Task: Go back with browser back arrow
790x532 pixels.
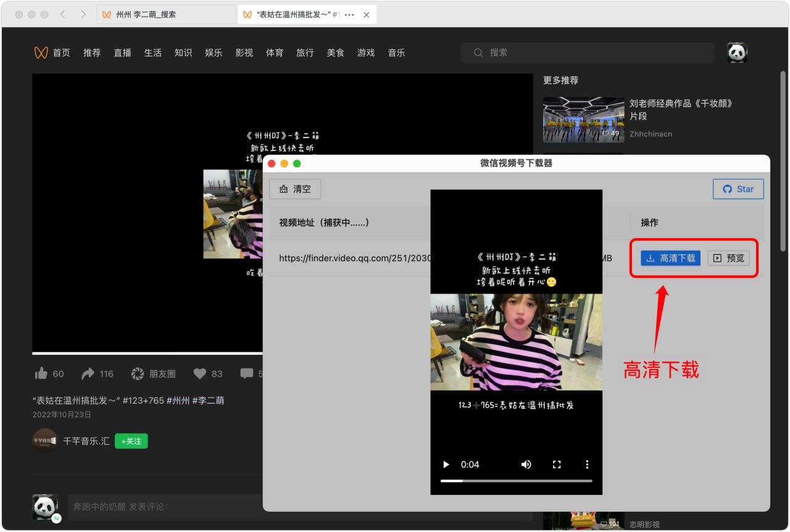Action: pos(62,14)
